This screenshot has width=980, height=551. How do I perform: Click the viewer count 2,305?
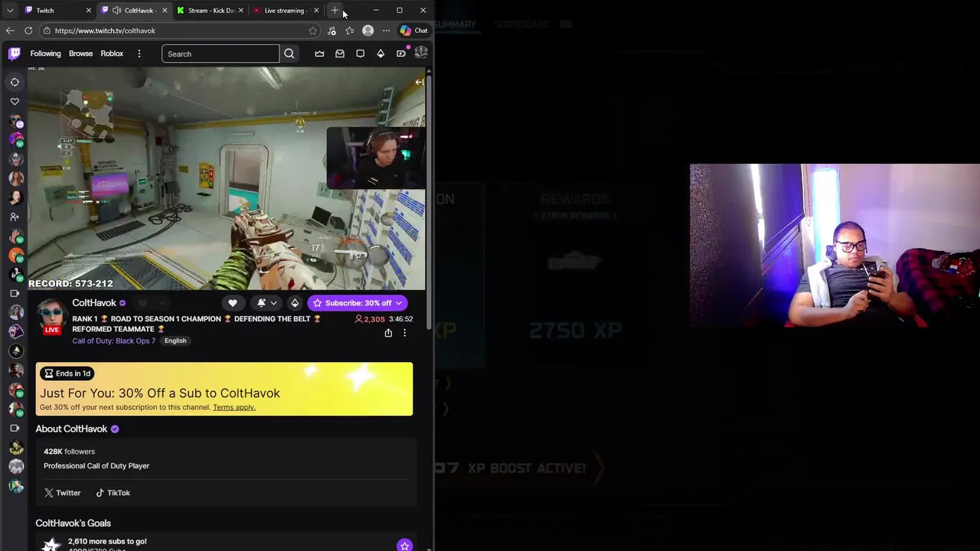369,319
